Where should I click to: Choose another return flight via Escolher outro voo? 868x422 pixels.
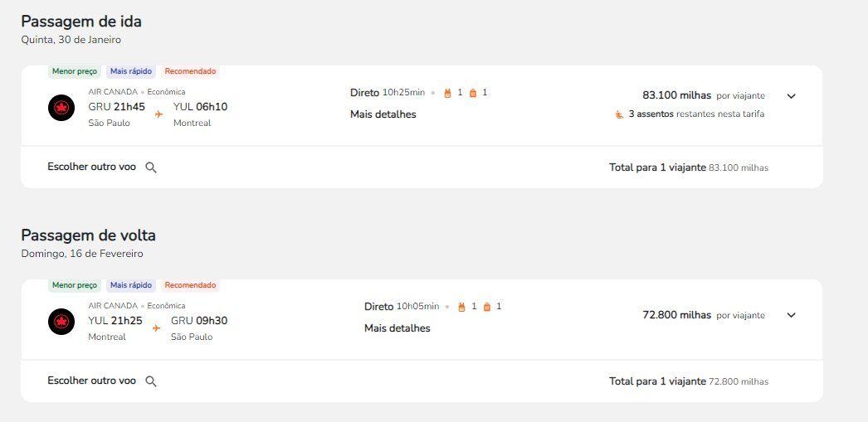[92, 381]
